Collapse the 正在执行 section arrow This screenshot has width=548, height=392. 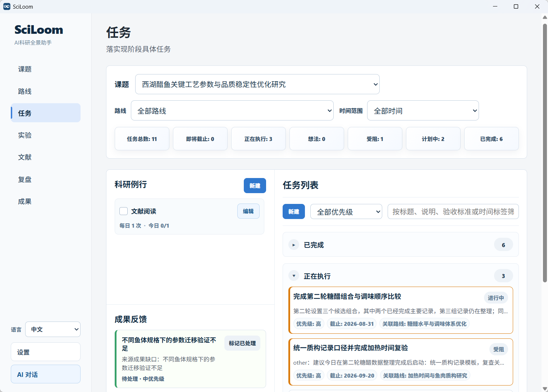coord(294,276)
